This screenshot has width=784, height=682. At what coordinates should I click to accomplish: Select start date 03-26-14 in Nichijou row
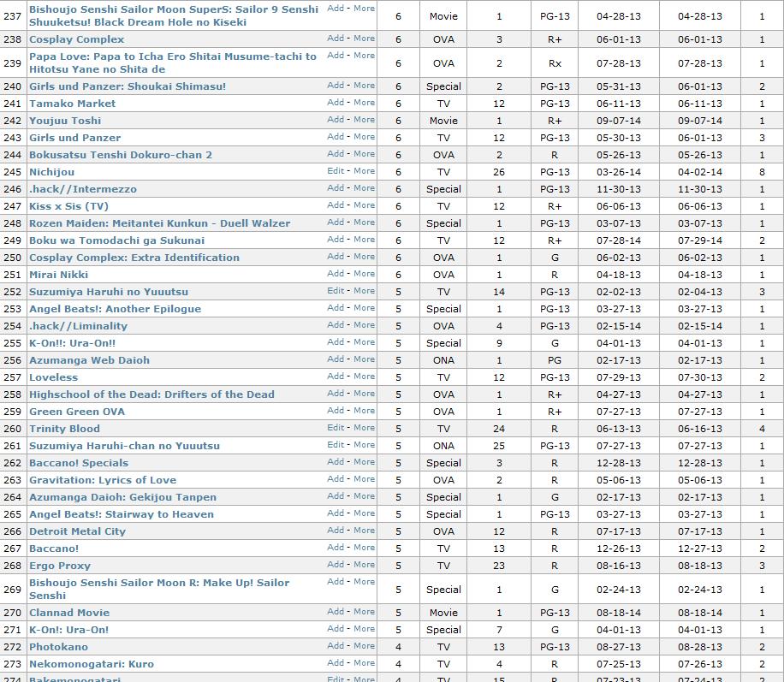(619, 172)
